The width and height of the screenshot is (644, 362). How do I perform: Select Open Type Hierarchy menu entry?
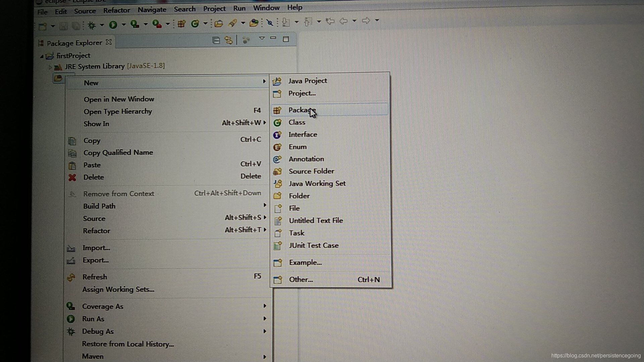pos(168,111)
